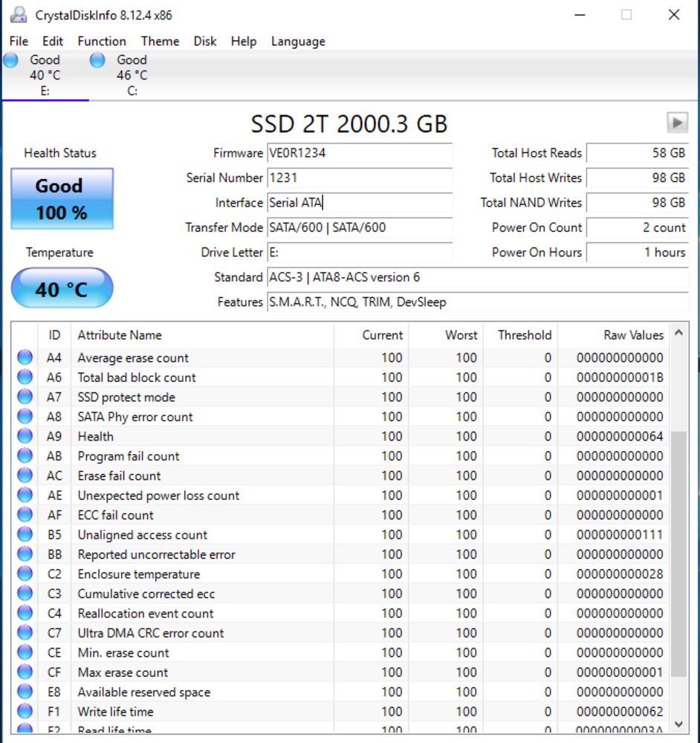This screenshot has width=700, height=743.
Task: Click the attribute list scroll down arrow
Action: [x=678, y=724]
